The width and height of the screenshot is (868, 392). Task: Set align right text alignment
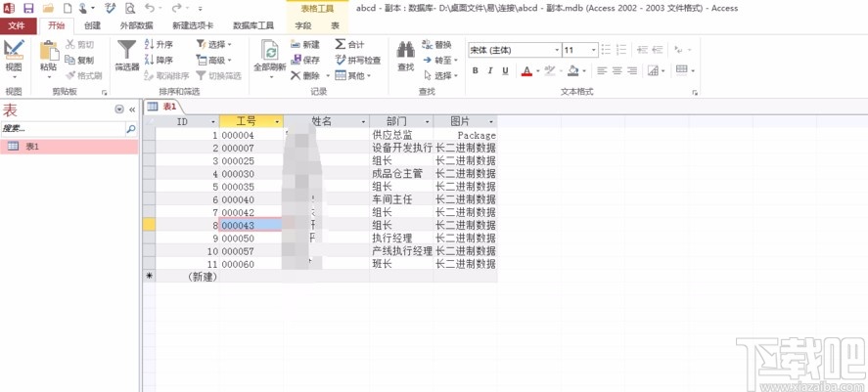click(x=631, y=70)
